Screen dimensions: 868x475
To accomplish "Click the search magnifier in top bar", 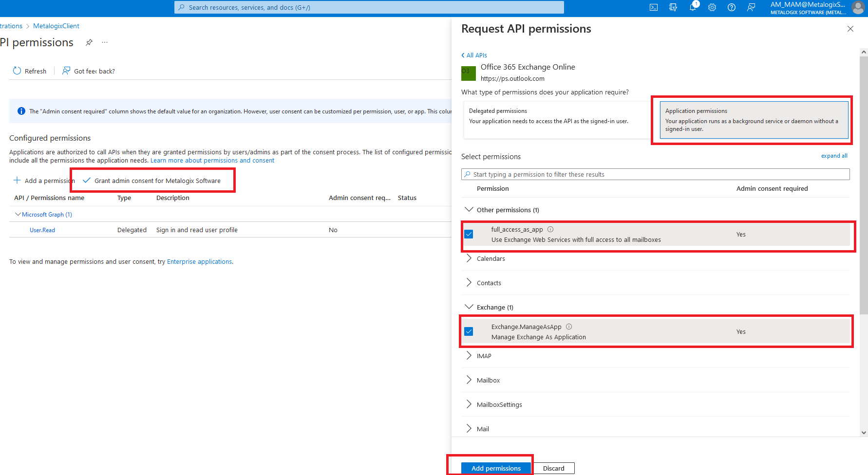I will tap(182, 7).
